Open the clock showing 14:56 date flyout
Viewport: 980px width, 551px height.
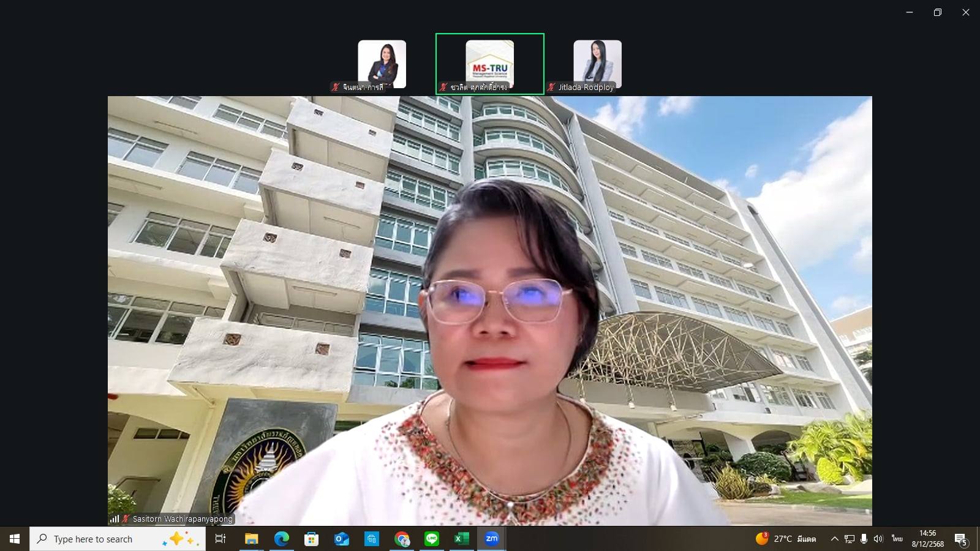(x=927, y=539)
